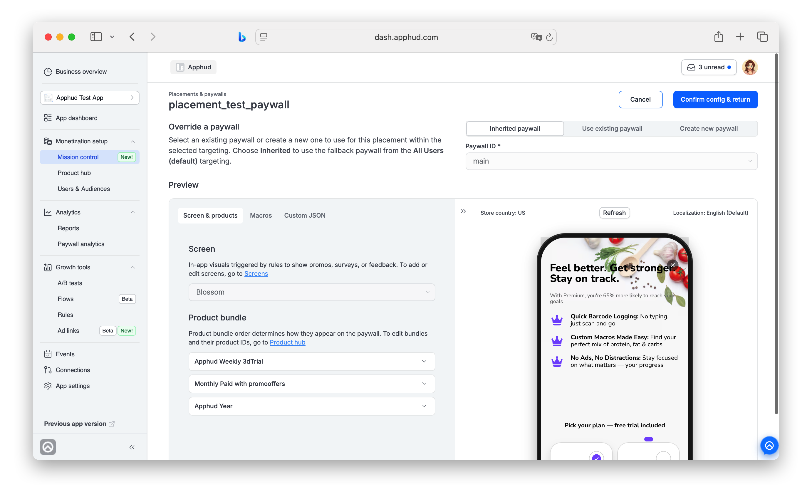Open a new browser tab
Viewport: 812px width, 504px height.
tap(740, 37)
